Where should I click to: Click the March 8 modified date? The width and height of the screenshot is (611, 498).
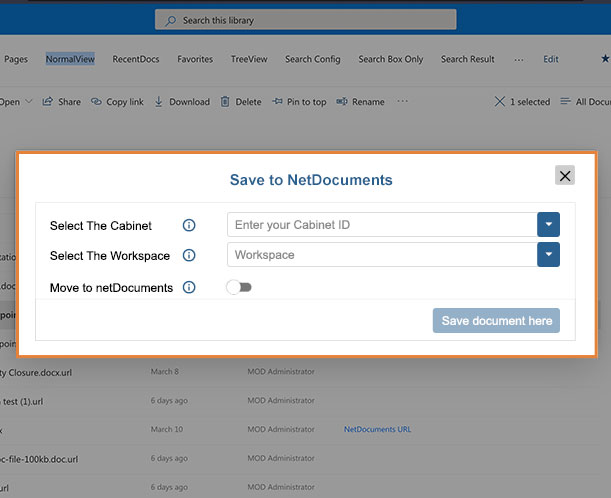pos(164,371)
